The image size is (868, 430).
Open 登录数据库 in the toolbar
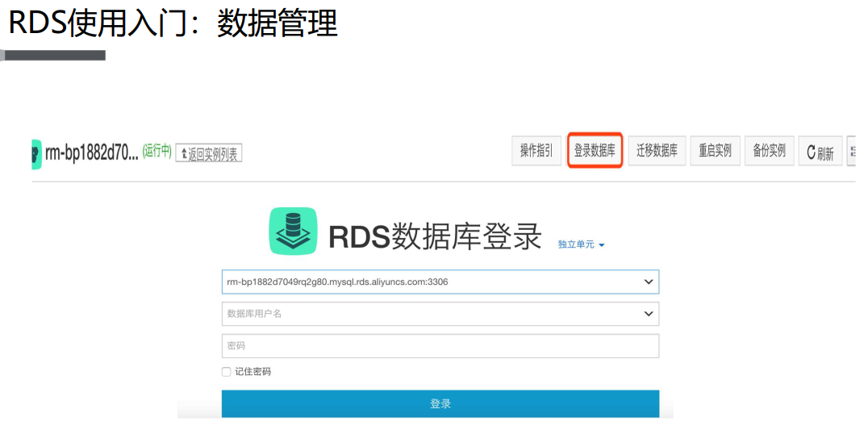pyautogui.click(x=595, y=150)
